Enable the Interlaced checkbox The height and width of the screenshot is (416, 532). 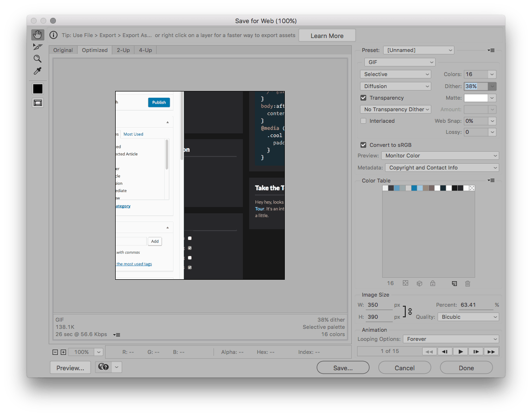point(363,121)
